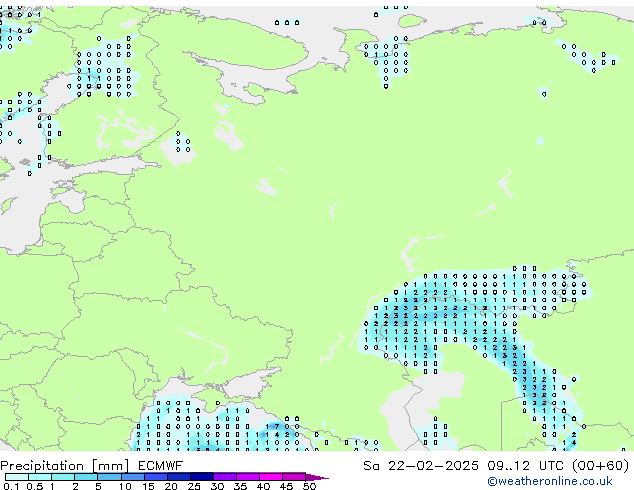Click the above-50 mm arrow tip of legend
The image size is (634, 490).
(x=317, y=477)
